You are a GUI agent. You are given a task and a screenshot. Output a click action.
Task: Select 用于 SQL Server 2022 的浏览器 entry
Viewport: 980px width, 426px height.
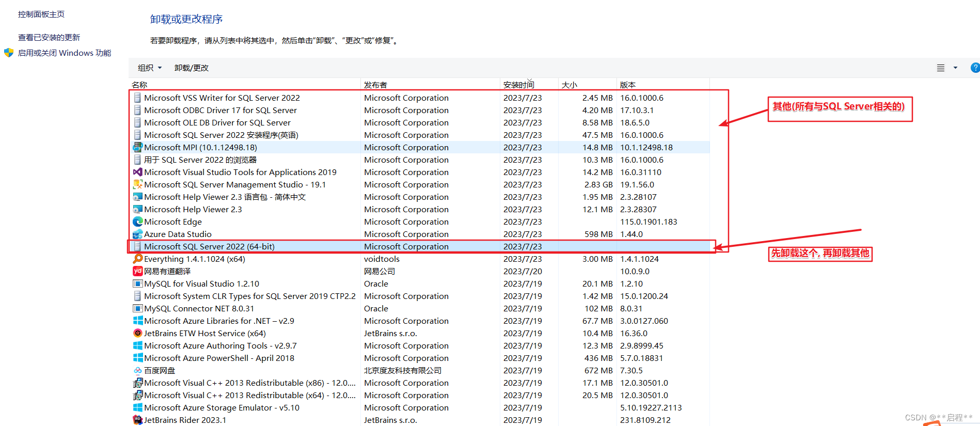click(x=421, y=160)
